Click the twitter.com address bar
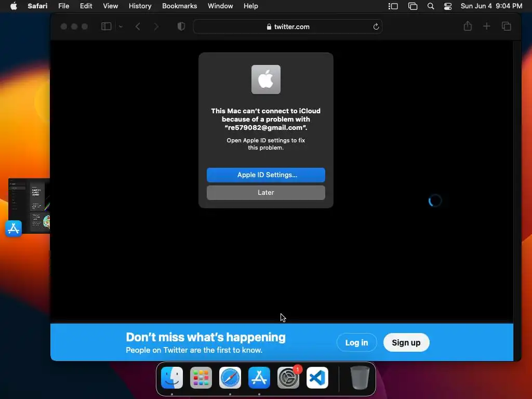 pos(288,26)
